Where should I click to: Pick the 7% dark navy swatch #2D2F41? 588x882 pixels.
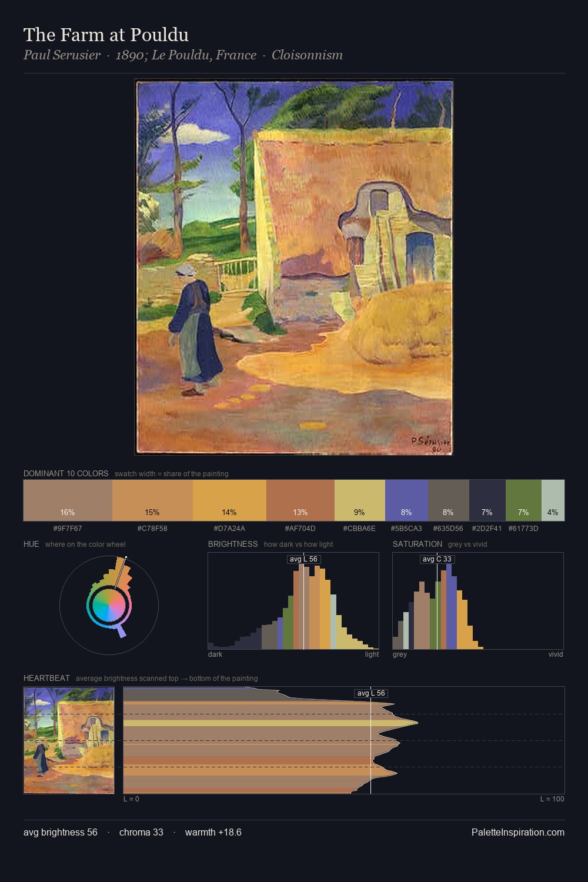pos(487,500)
